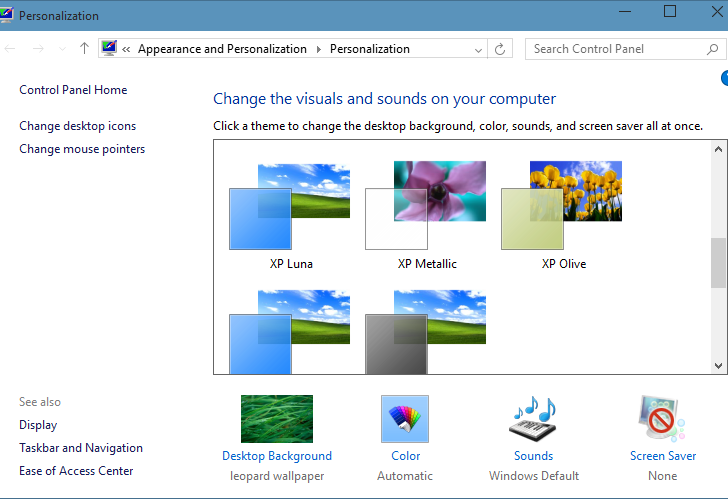Image resolution: width=728 pixels, height=499 pixels.
Task: Click the Personalization breadcrumb item
Action: [x=370, y=49]
